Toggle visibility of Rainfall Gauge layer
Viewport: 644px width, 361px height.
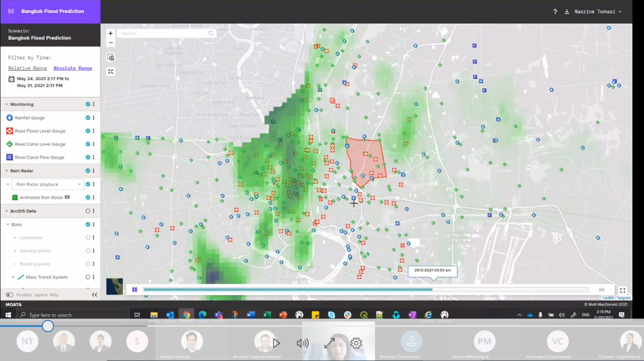(x=87, y=118)
